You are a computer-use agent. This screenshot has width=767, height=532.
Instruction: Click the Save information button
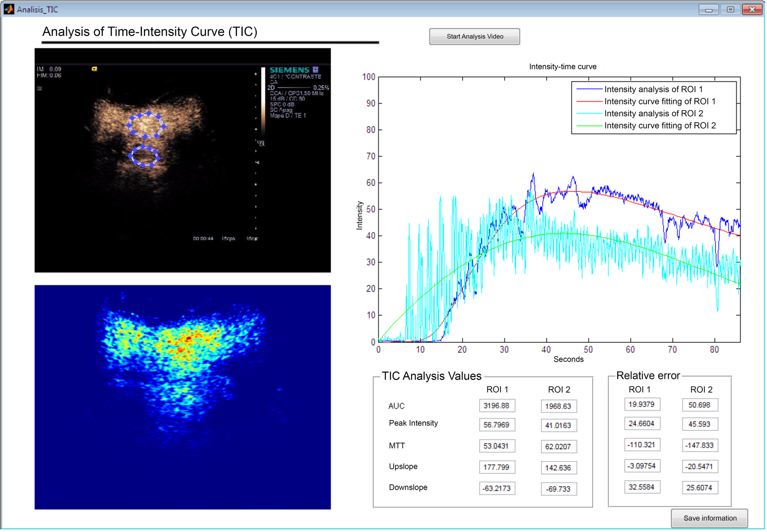709,518
